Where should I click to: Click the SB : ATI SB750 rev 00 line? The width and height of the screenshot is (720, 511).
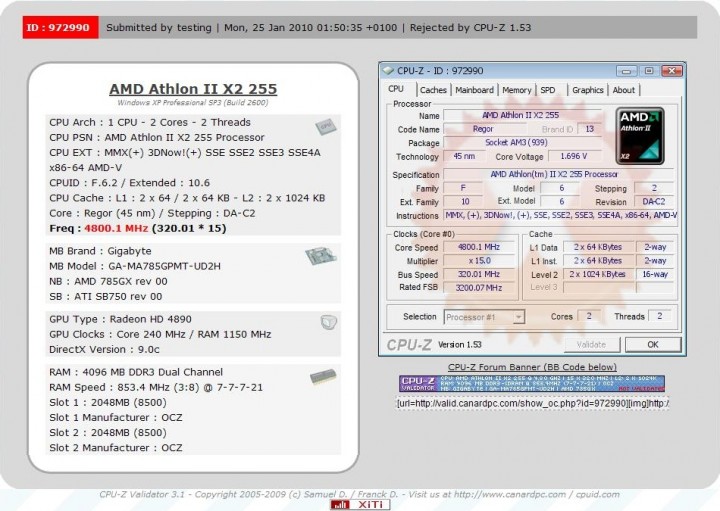coord(106,297)
